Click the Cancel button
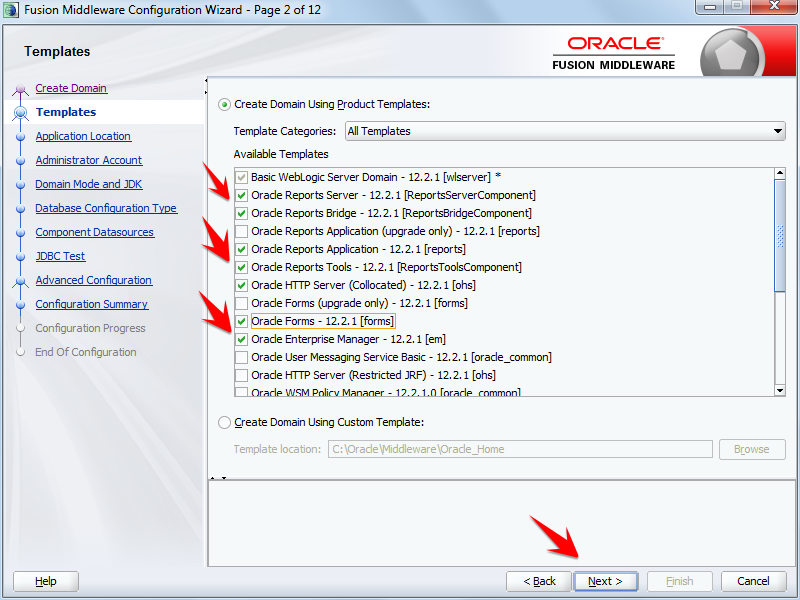800x600 pixels. point(753,581)
